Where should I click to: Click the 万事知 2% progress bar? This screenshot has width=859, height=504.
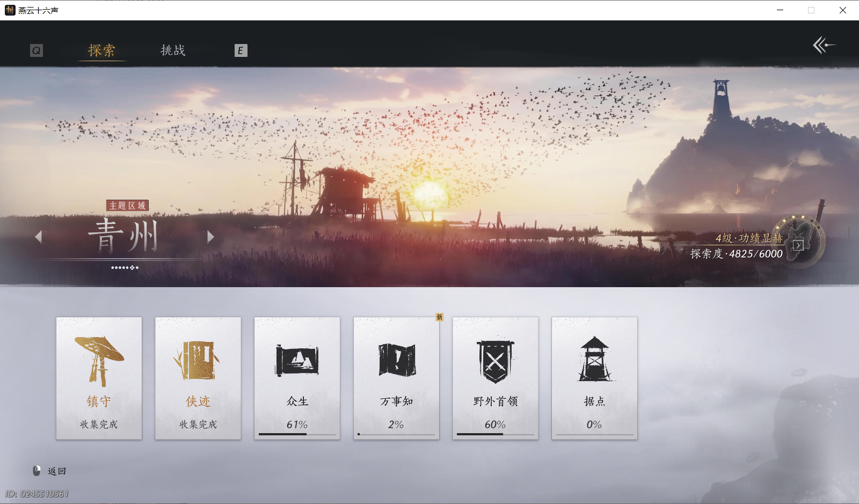[396, 434]
